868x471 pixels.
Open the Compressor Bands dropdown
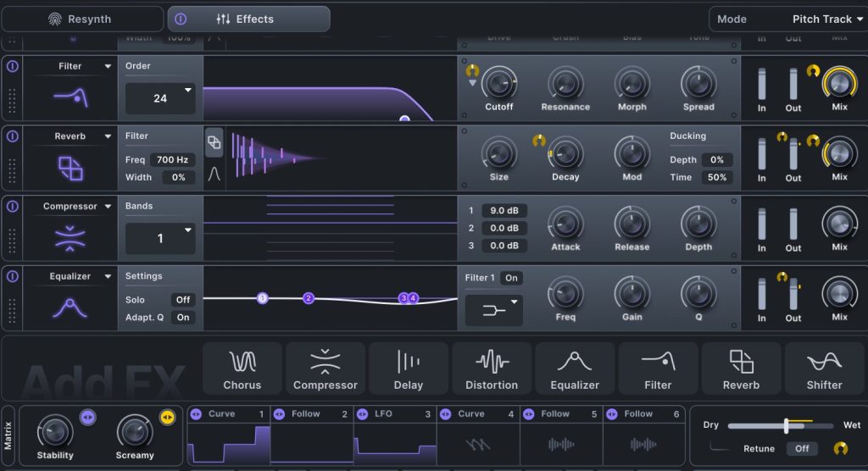click(160, 239)
